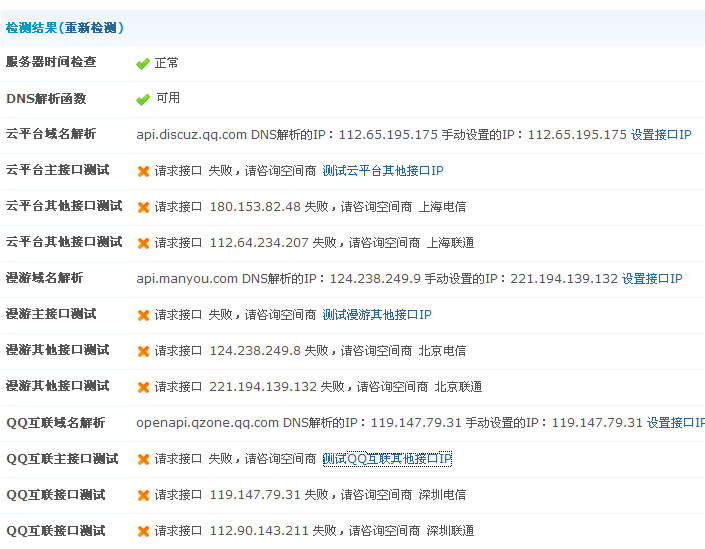Open 测试漫游其他接口IP link
Image resolution: width=705 pixels, height=549 pixels.
[377, 315]
